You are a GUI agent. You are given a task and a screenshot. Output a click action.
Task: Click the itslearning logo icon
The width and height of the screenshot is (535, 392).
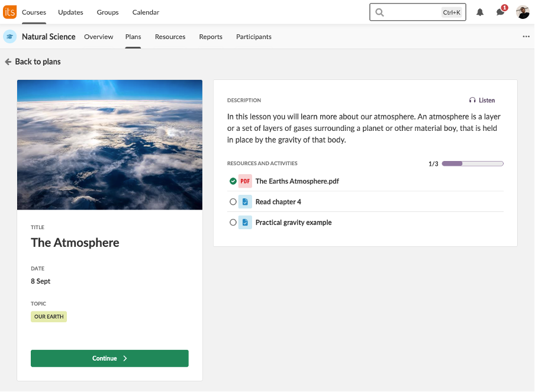point(9,12)
